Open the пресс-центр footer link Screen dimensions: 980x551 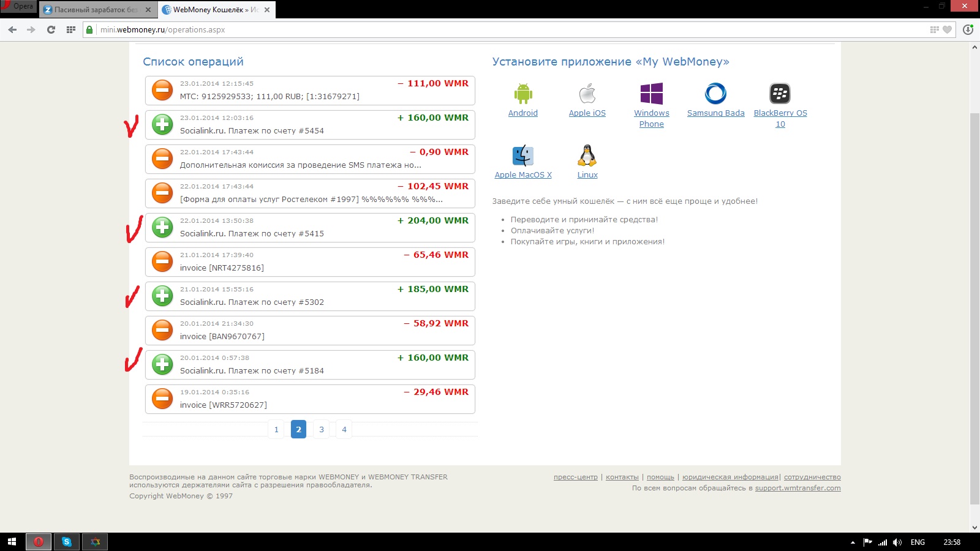576,477
